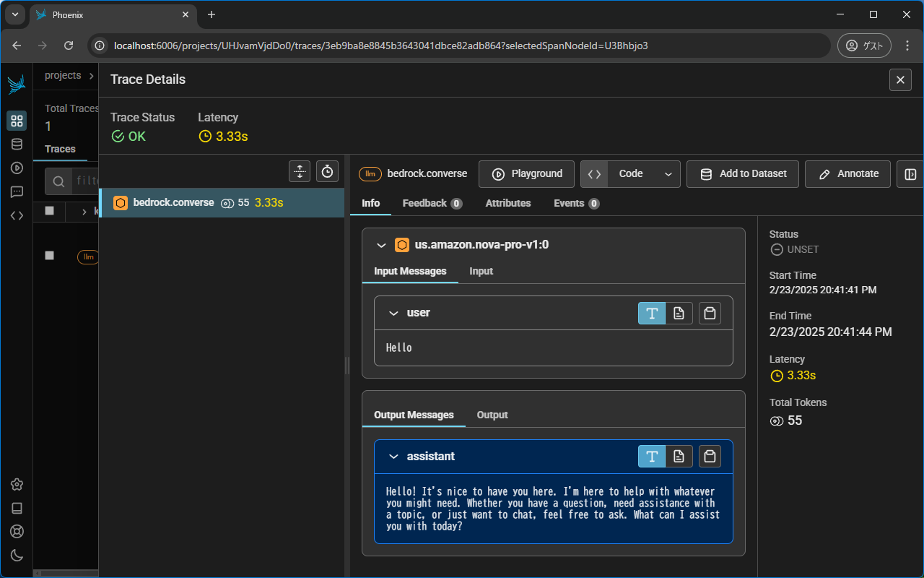The image size is (924, 578).
Task: Click the Start Time value
Action: 823,290
